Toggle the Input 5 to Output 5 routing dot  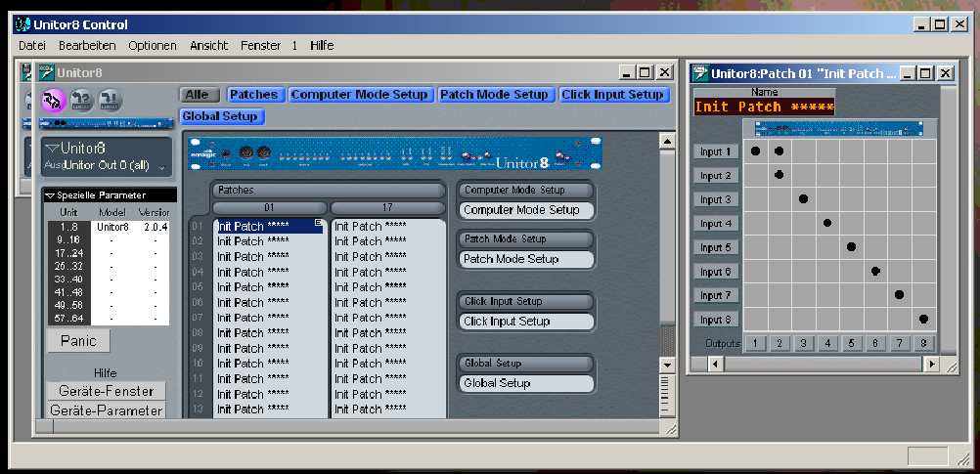coord(851,246)
